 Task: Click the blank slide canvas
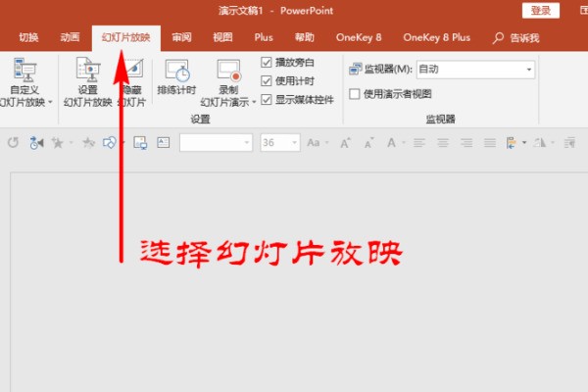(x=299, y=282)
